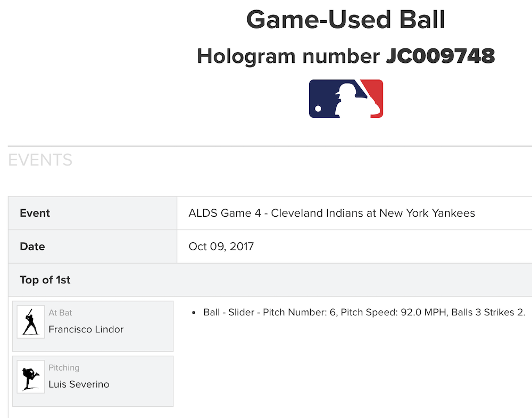Screen dimensions: 532x418
Task: Click the MLB logo
Action: pos(346,99)
